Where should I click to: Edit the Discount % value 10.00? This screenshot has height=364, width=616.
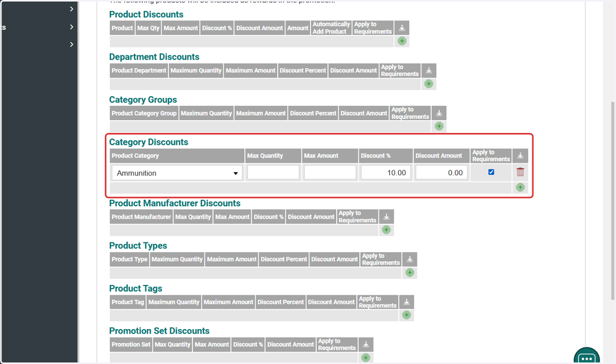[x=386, y=173]
